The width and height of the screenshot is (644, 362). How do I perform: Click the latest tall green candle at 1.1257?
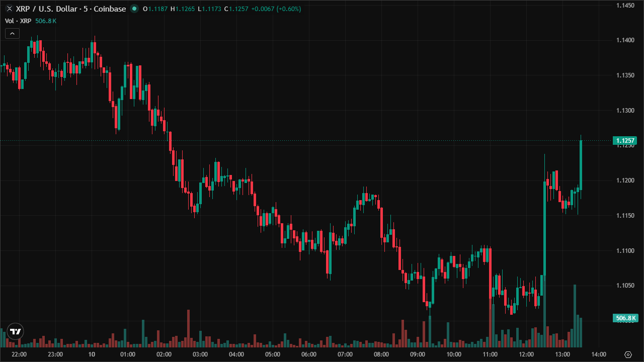(x=581, y=165)
